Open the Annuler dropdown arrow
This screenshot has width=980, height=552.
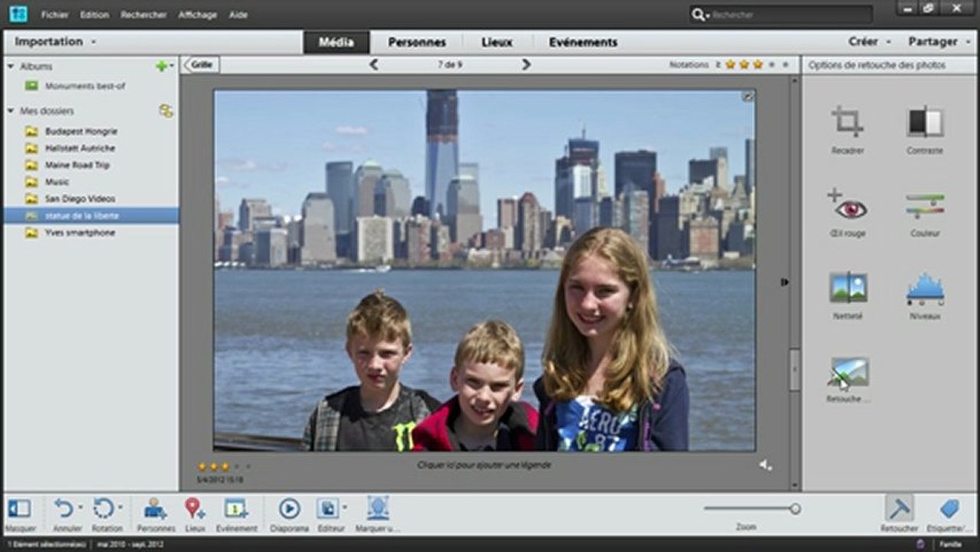point(80,507)
